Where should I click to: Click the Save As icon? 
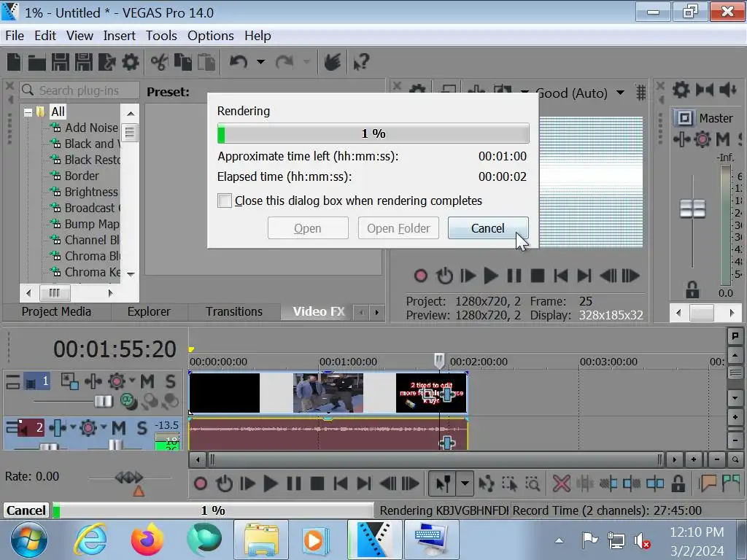pos(84,62)
